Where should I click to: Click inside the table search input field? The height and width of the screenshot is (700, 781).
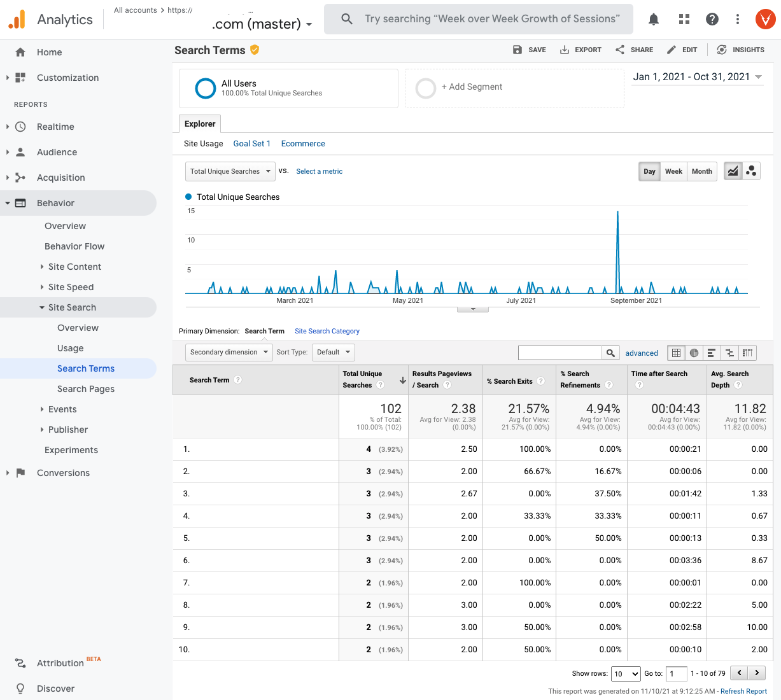click(560, 352)
